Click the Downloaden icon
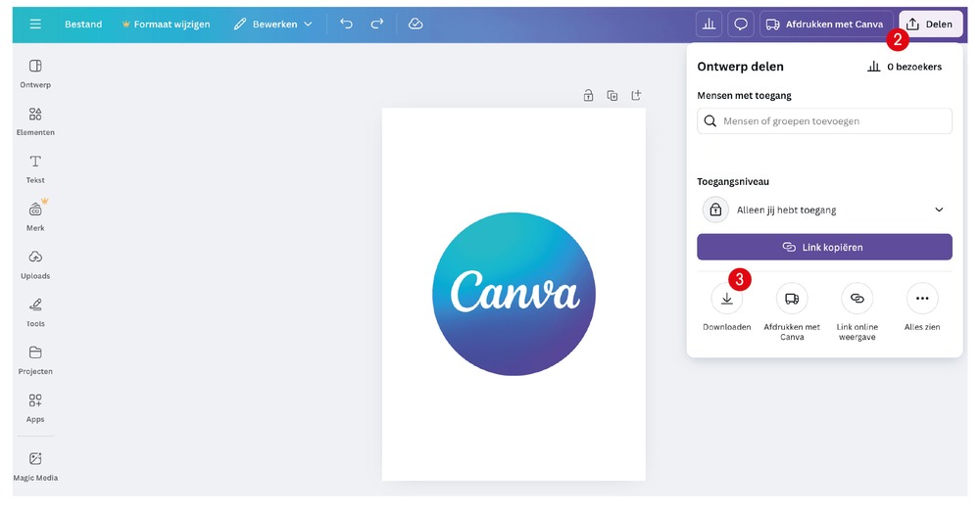This screenshot has height=515, width=980. (727, 299)
